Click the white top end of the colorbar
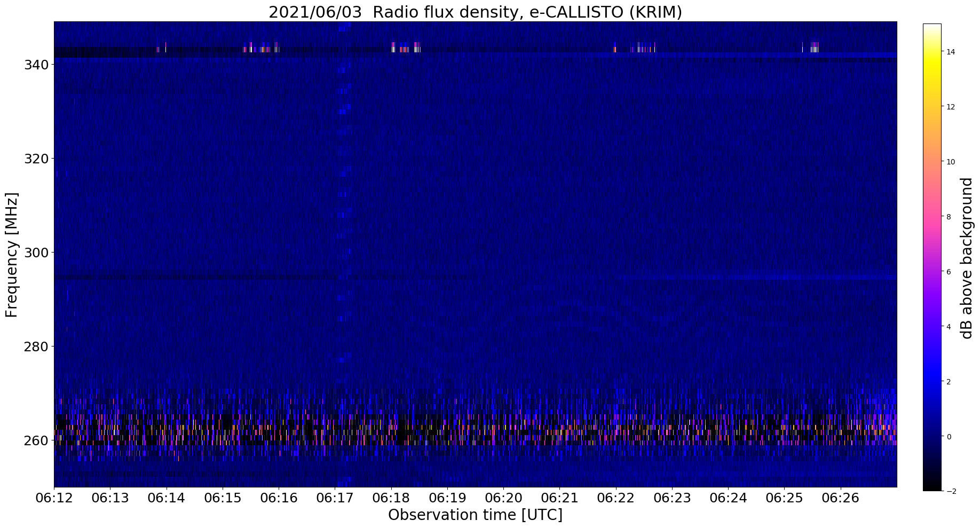Image resolution: width=980 pixels, height=528 pixels. pos(932,27)
